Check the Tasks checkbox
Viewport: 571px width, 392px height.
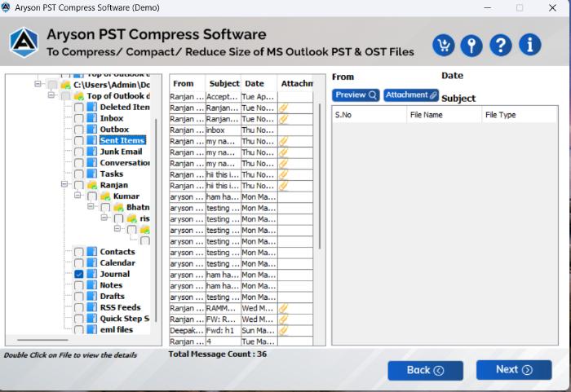point(78,174)
